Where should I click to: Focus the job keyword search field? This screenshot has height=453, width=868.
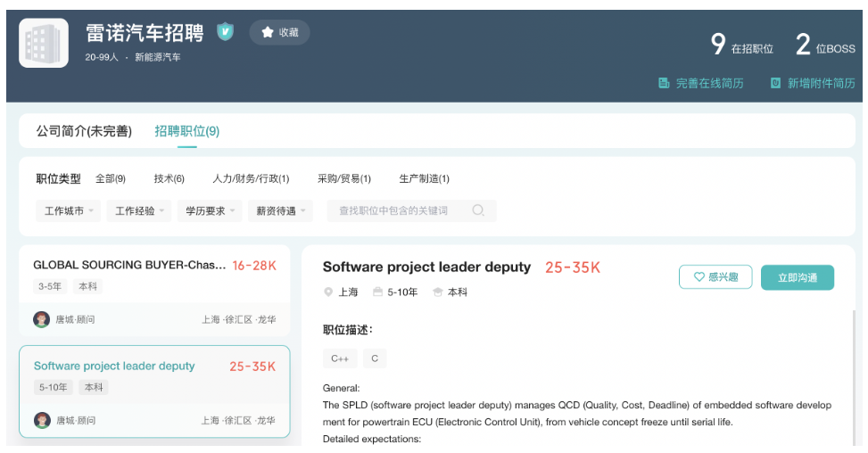[411, 210]
